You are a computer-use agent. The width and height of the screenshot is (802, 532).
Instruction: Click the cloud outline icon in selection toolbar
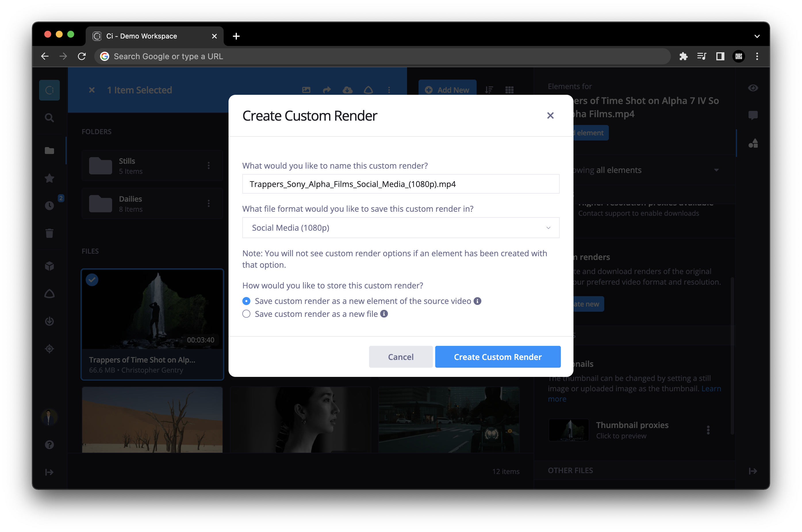(369, 90)
